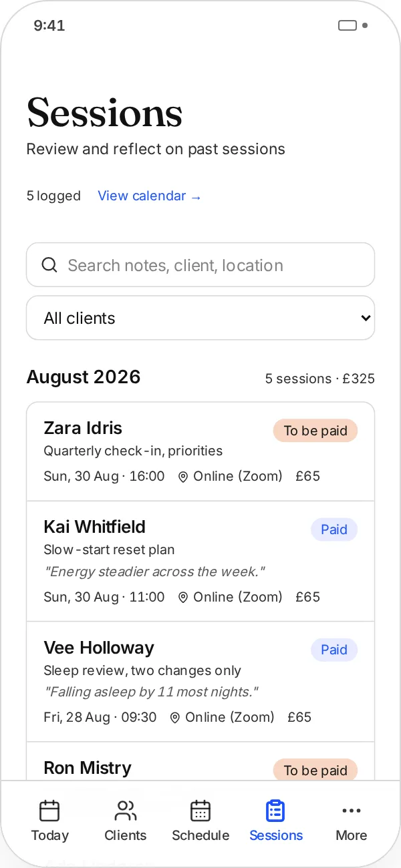The height and width of the screenshot is (868, 401).
Task: Tap location pin icon in Vee Holloway session
Action: pyautogui.click(x=175, y=718)
